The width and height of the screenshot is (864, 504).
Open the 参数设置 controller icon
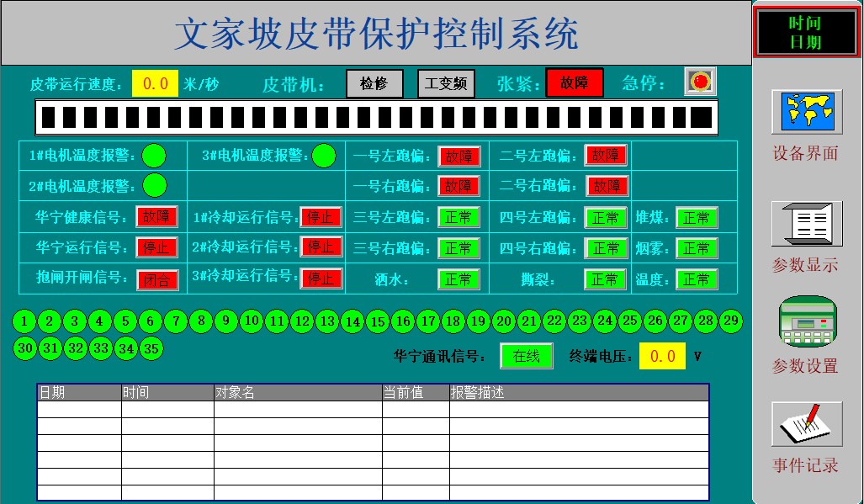point(808,322)
